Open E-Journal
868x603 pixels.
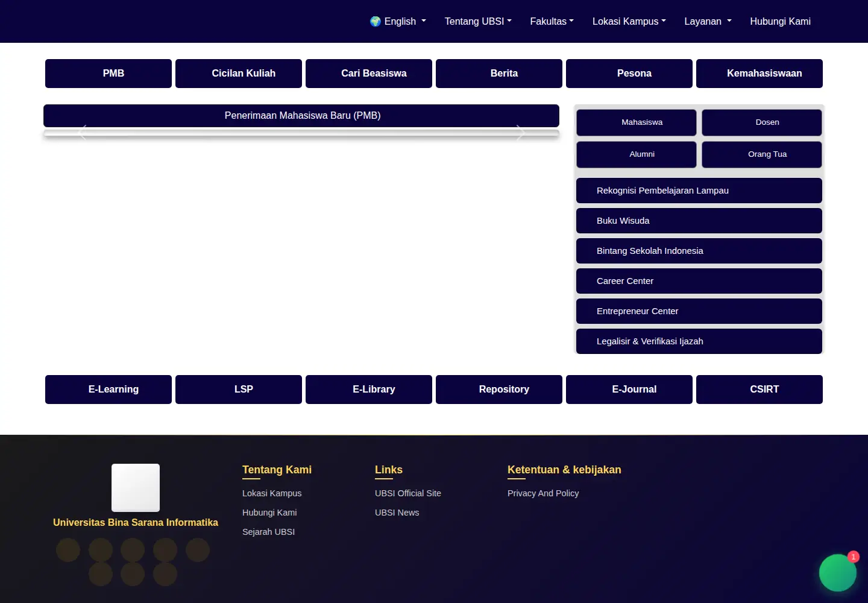629,390
